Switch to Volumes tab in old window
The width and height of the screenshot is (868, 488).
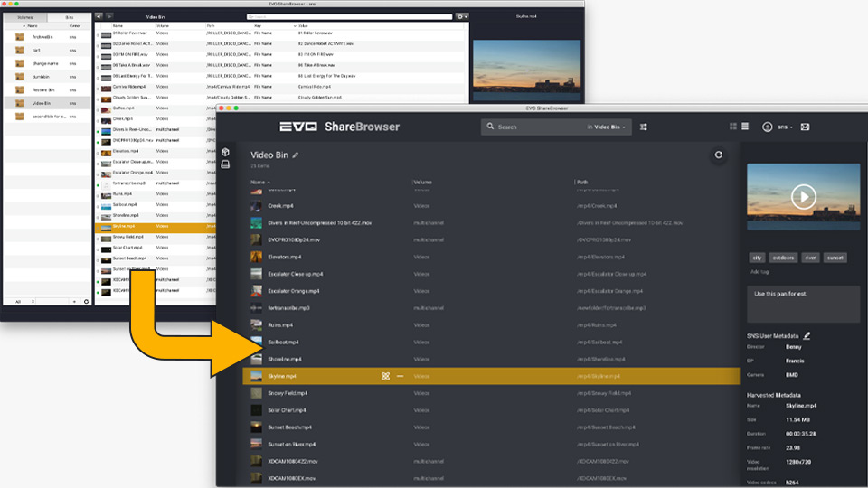(25, 18)
